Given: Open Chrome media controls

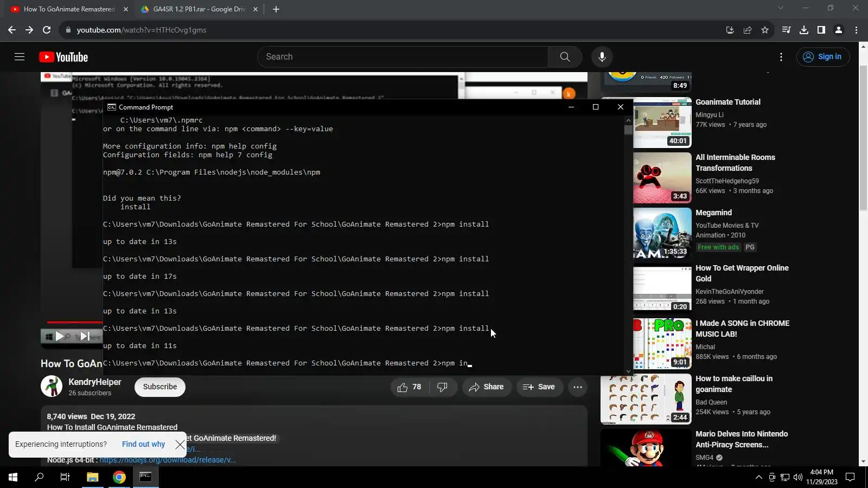Looking at the screenshot, I should [786, 30].
